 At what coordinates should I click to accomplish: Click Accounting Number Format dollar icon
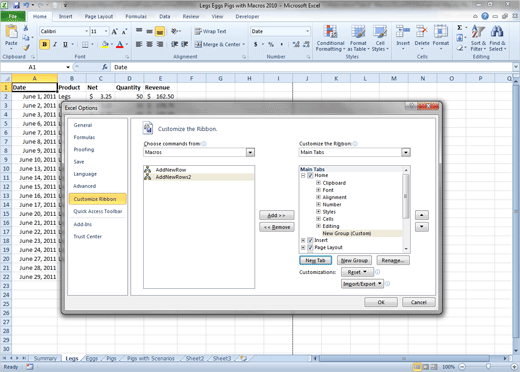click(x=256, y=44)
